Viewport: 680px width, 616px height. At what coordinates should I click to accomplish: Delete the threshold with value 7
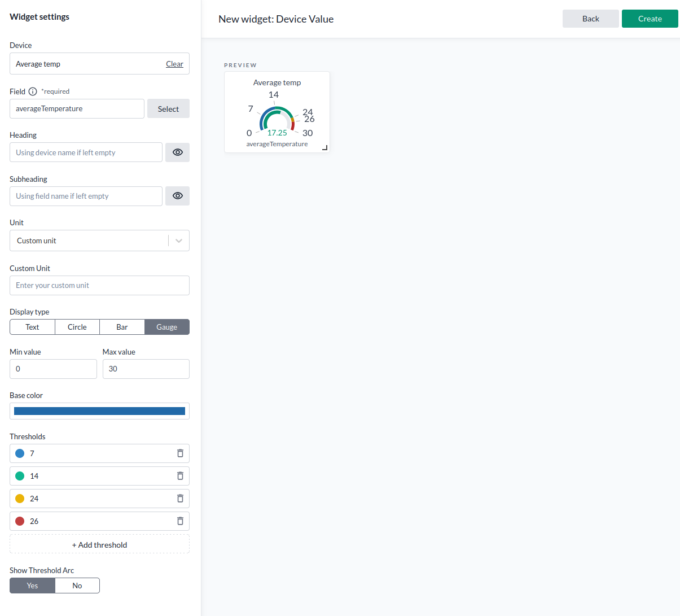point(180,453)
